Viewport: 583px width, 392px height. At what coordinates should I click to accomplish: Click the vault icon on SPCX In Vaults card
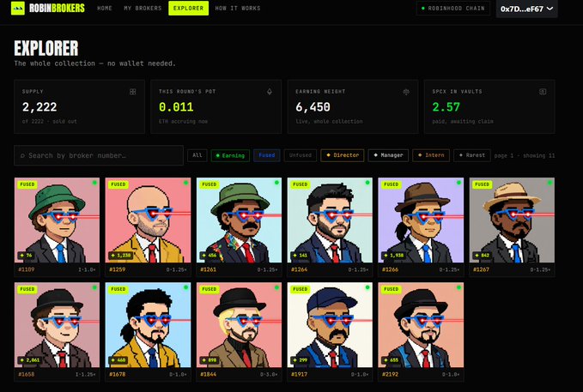(543, 92)
